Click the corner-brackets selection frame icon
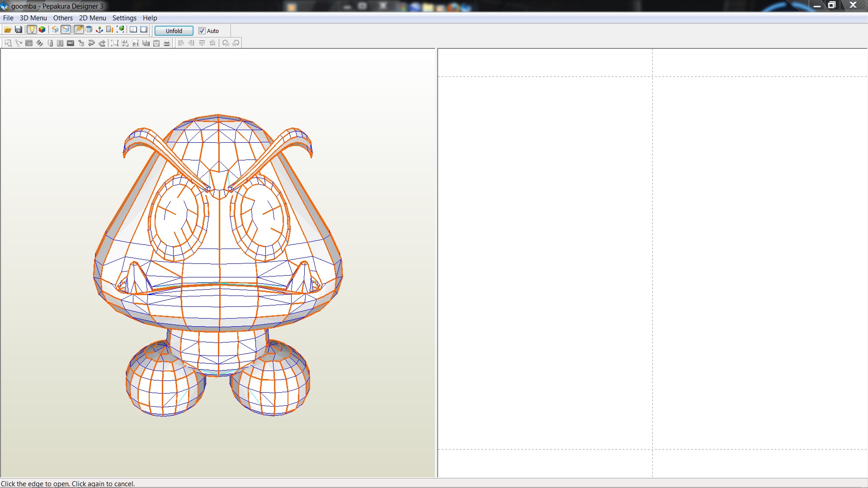The image size is (868, 488). click(115, 43)
